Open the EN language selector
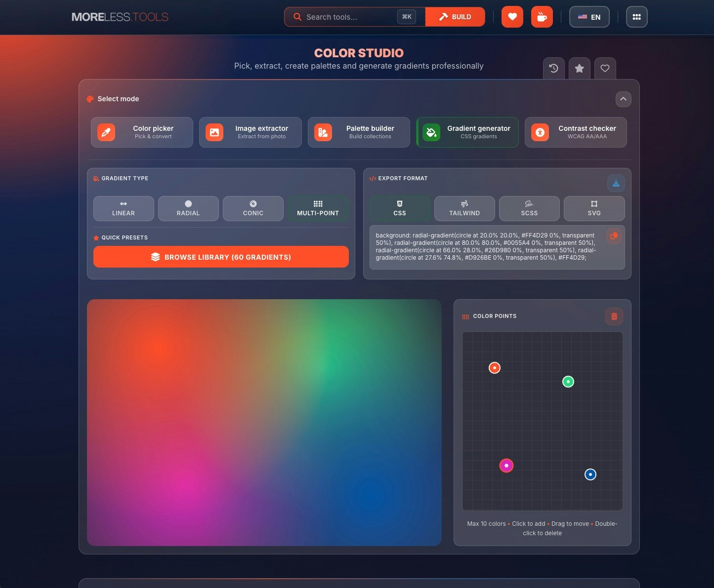 coord(589,16)
